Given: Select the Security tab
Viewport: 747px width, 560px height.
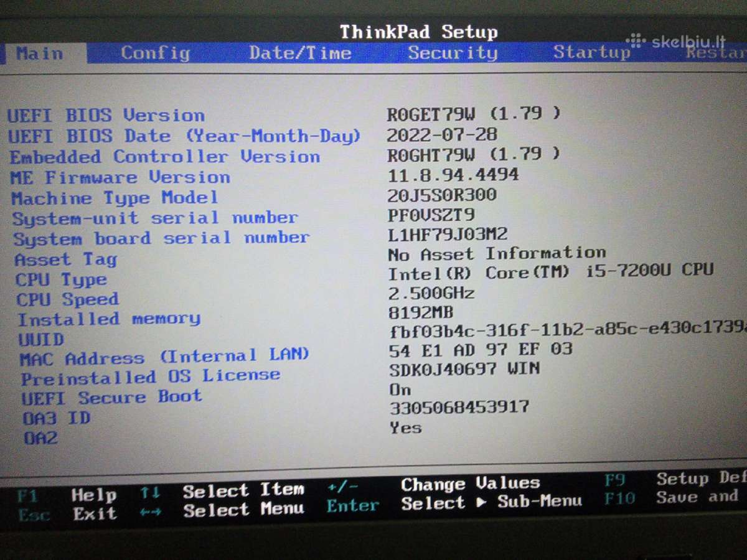Looking at the screenshot, I should tap(453, 53).
